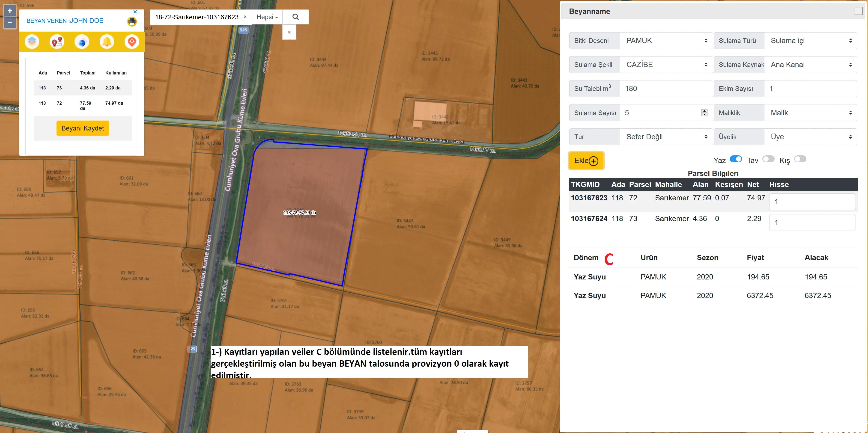
Task: Open the Hepsi filter dropdown
Action: click(267, 17)
